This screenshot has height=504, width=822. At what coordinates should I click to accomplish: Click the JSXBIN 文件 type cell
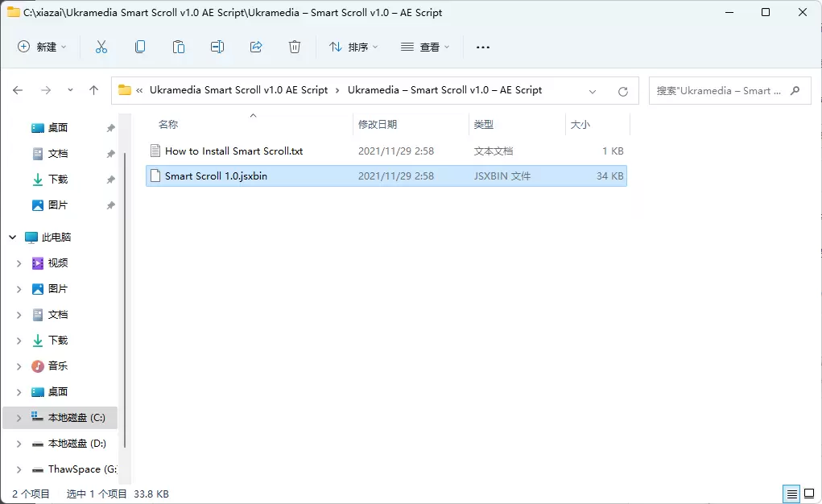click(x=502, y=176)
